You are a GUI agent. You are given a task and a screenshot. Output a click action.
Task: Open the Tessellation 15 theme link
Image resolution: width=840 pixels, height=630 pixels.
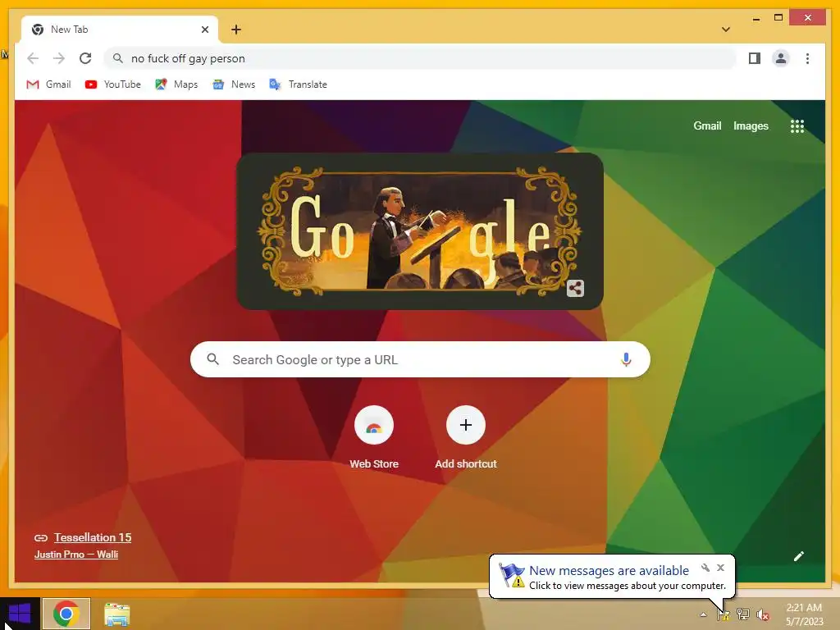(x=92, y=537)
